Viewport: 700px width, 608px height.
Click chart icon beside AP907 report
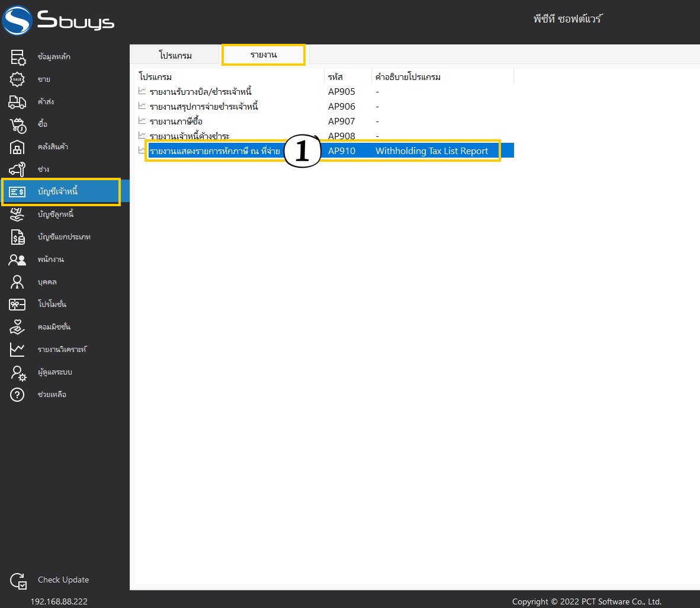click(x=142, y=120)
